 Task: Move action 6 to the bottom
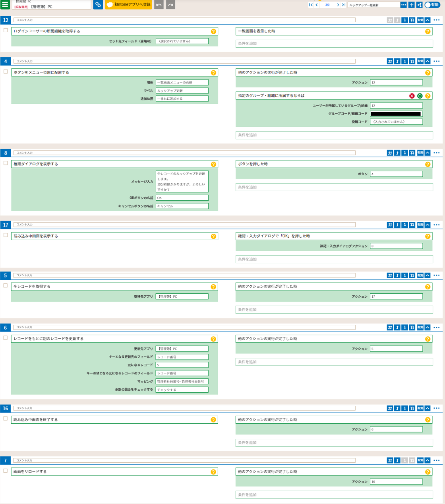(412, 328)
